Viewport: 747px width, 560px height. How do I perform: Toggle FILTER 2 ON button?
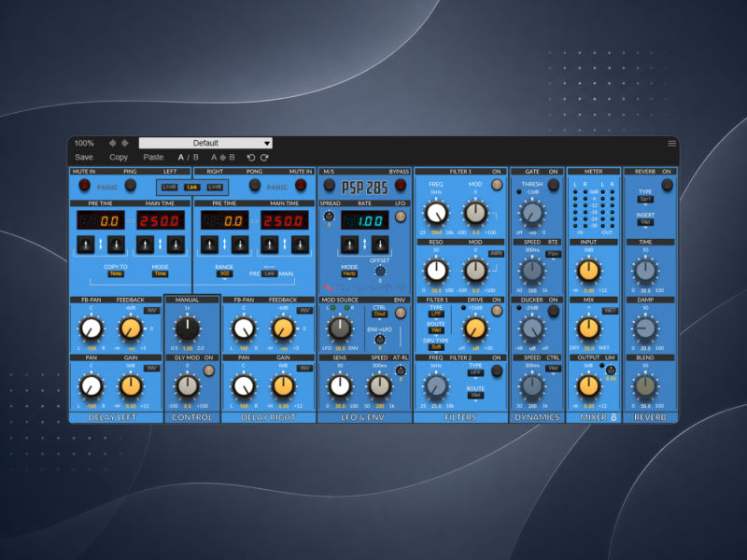coord(497,371)
